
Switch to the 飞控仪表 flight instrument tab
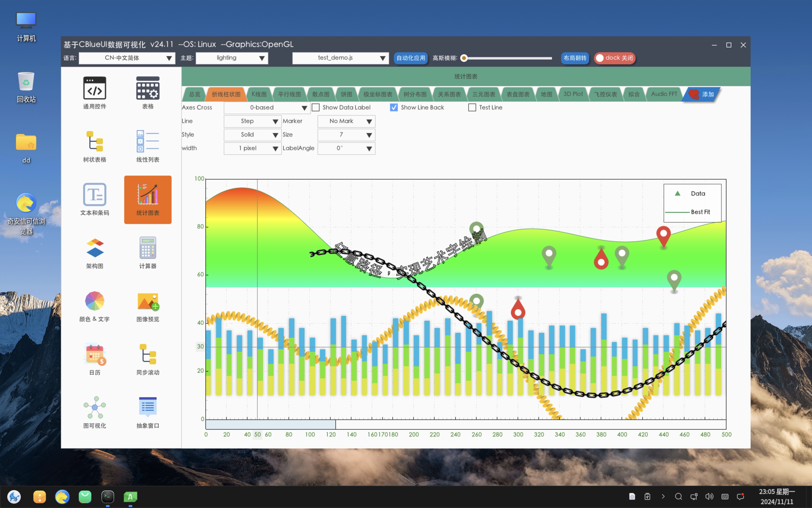point(605,94)
